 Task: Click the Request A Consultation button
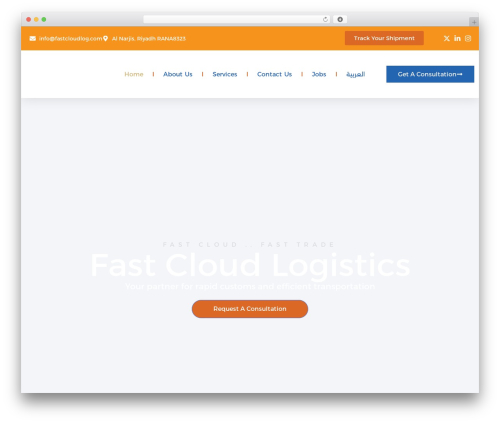(250, 309)
